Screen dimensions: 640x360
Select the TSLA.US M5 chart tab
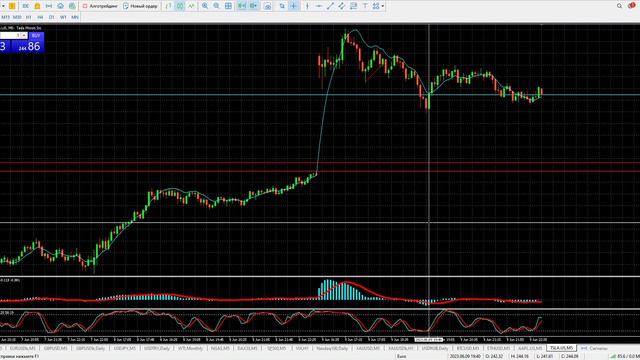(x=561, y=348)
